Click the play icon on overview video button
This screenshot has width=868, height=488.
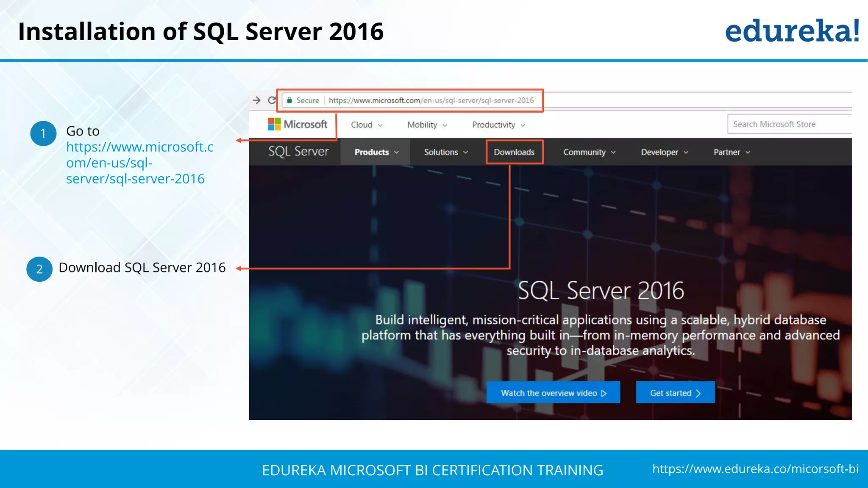click(x=604, y=393)
